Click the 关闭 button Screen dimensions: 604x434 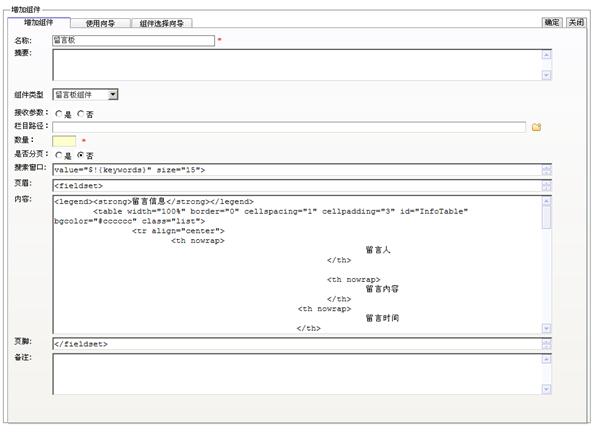576,22
